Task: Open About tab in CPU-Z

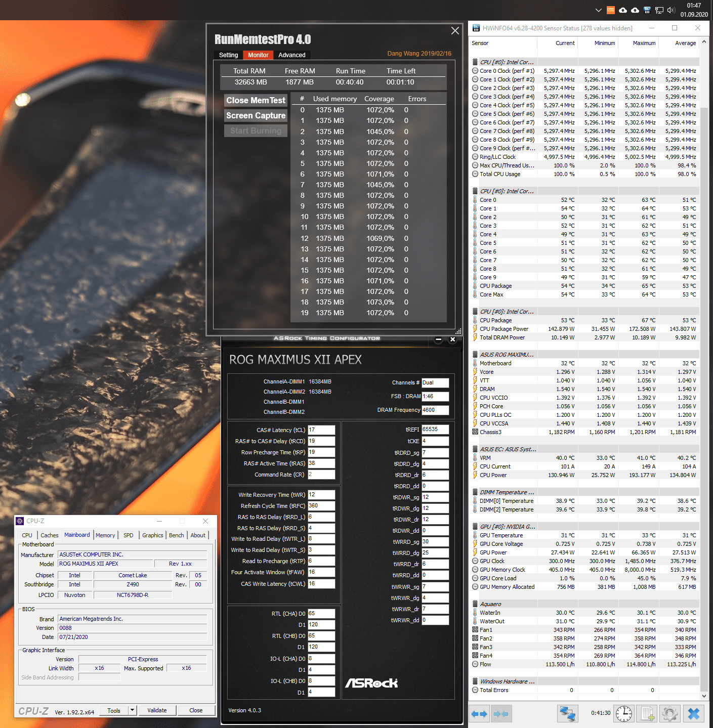Action: click(x=198, y=535)
